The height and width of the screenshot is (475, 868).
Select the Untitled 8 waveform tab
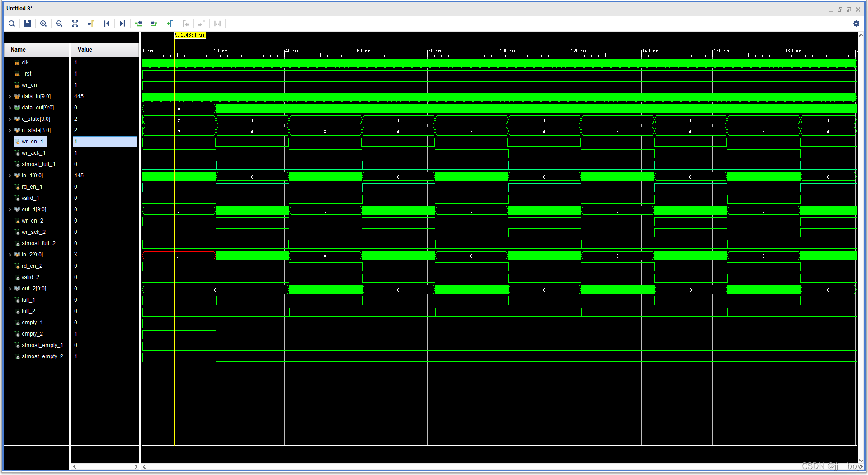pos(19,8)
